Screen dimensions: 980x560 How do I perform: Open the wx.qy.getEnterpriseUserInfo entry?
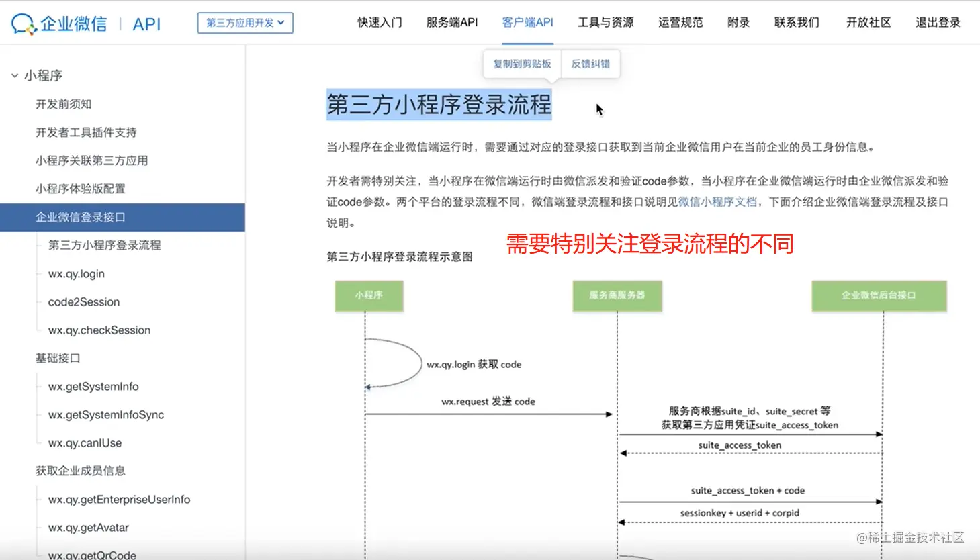click(120, 500)
